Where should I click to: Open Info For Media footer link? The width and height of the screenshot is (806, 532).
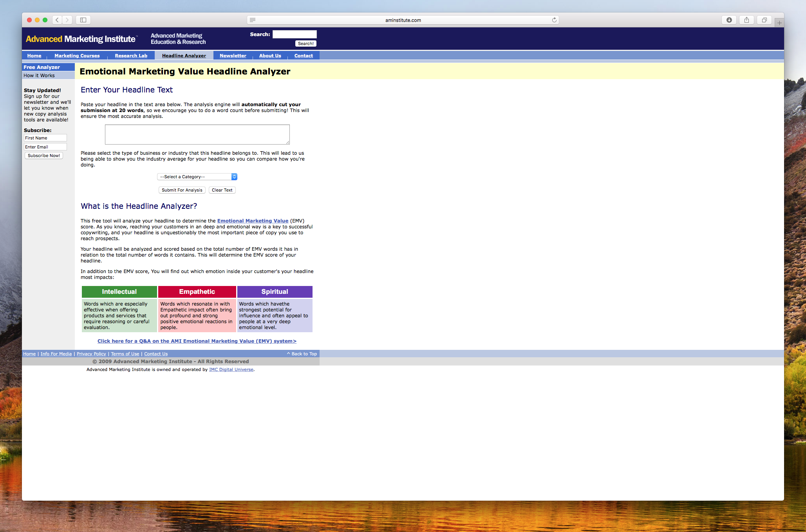(x=56, y=354)
